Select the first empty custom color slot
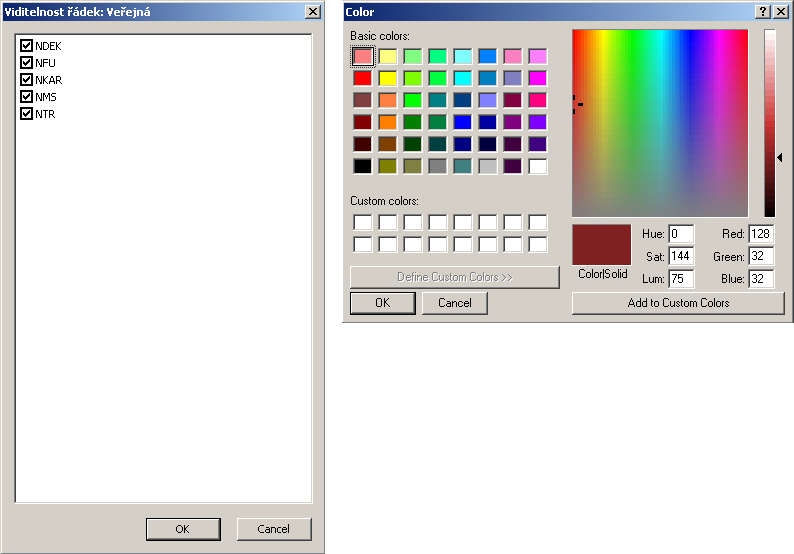Screen dimensions: 794x554 (363, 222)
